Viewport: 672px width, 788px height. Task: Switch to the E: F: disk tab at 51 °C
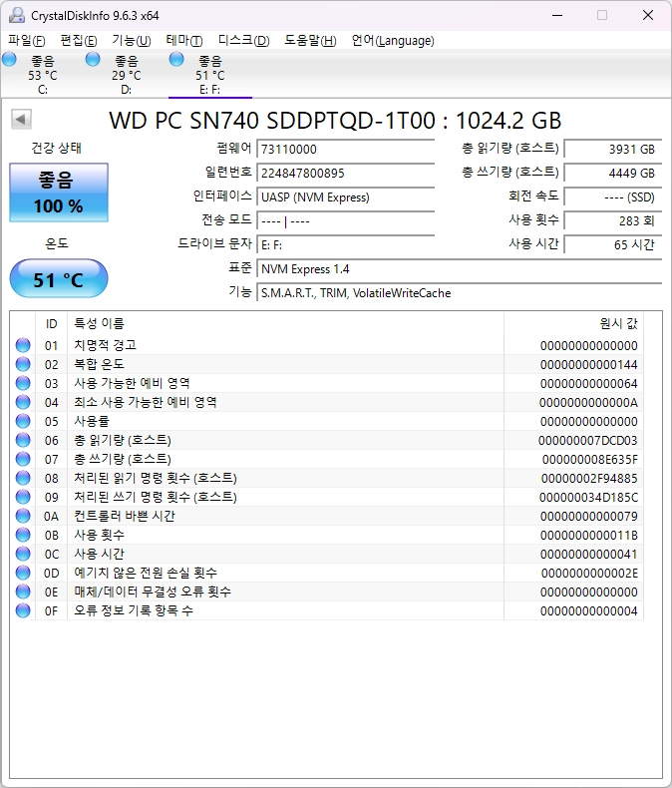[210, 75]
